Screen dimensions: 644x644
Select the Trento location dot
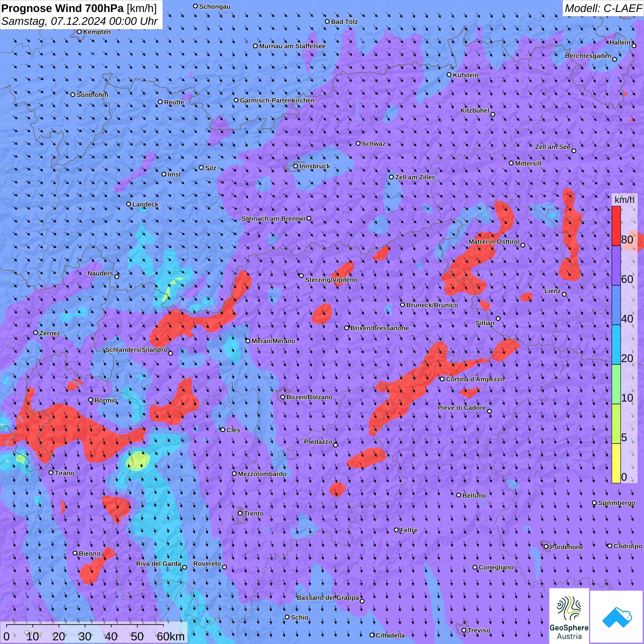coord(240,513)
